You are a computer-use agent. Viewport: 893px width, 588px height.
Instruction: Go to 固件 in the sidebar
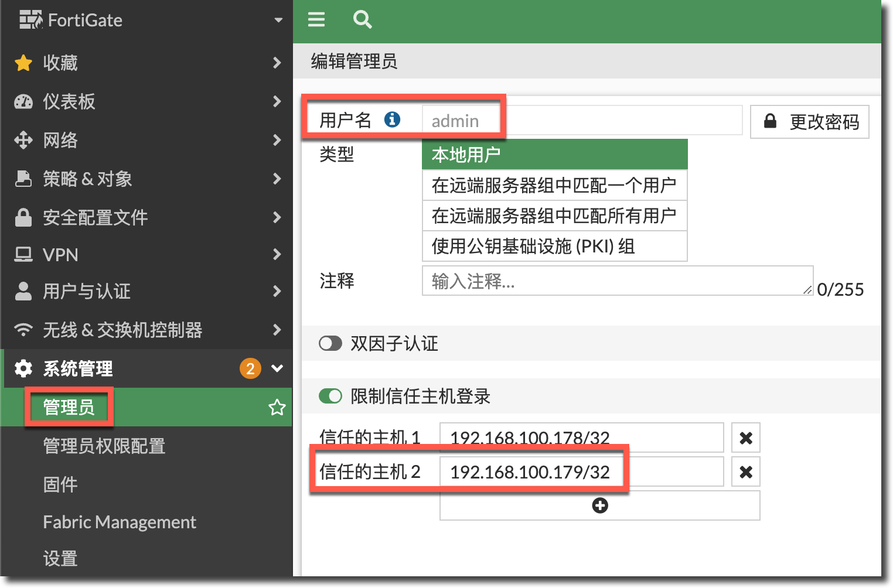click(60, 484)
